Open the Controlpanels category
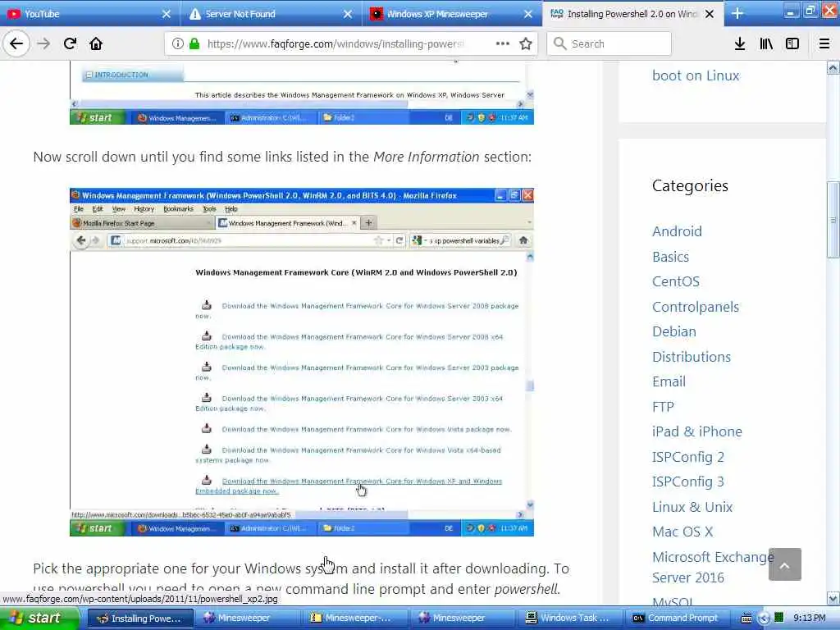 (696, 307)
